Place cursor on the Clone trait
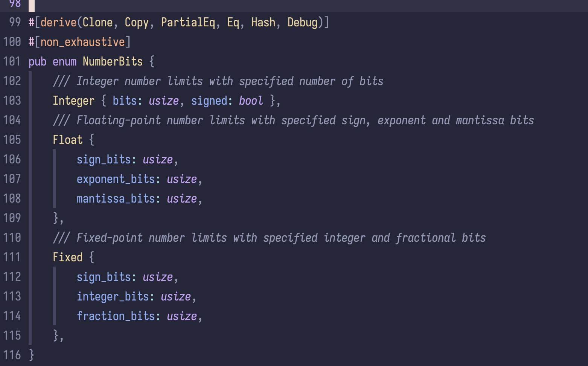Screen dimensions: 588x366 97,23
